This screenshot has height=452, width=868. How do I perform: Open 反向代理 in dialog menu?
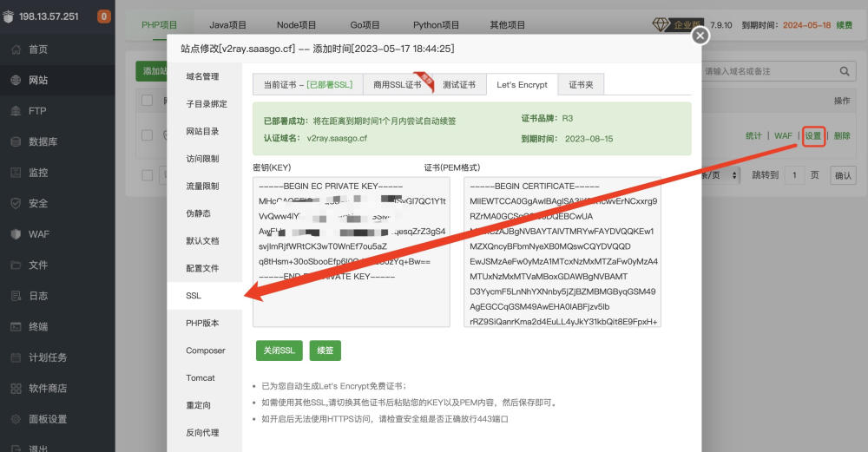pos(204,433)
